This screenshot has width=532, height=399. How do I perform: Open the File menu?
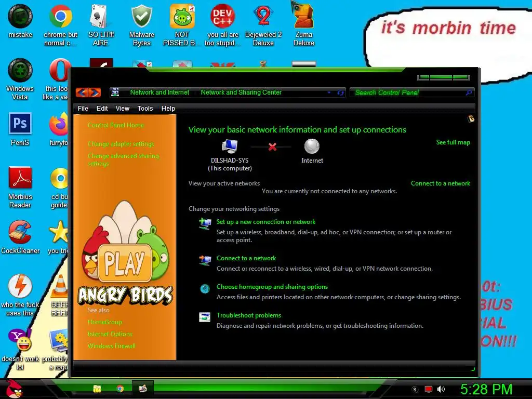coord(83,108)
